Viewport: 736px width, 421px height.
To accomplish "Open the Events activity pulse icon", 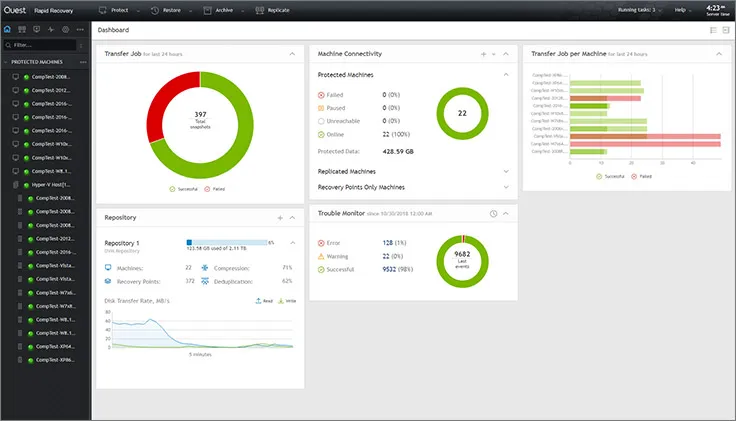I will tap(51, 30).
